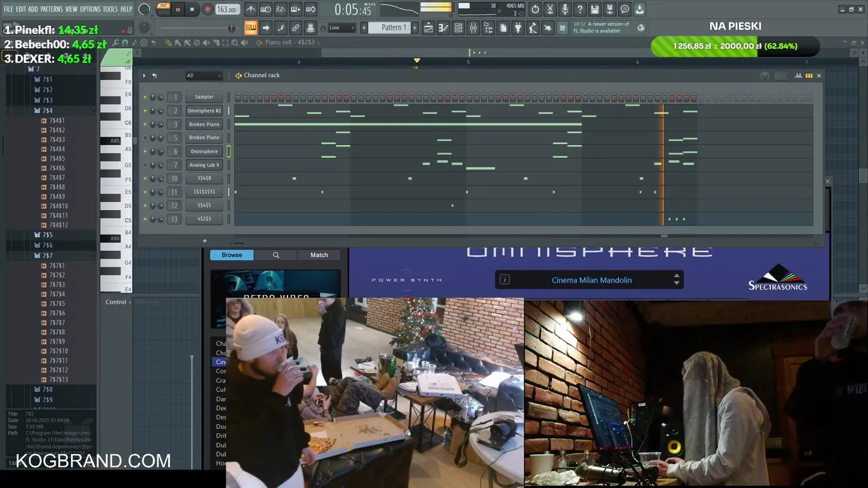Viewport: 868px width, 488px height.
Task: Click Match tab in Omnisphere
Action: click(x=319, y=255)
